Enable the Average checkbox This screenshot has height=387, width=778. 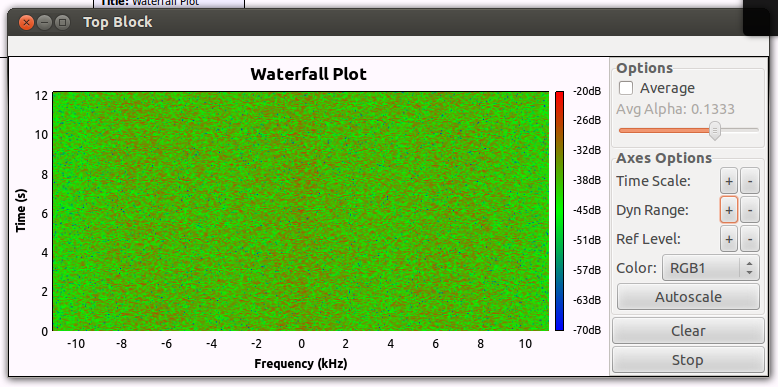[x=626, y=88]
